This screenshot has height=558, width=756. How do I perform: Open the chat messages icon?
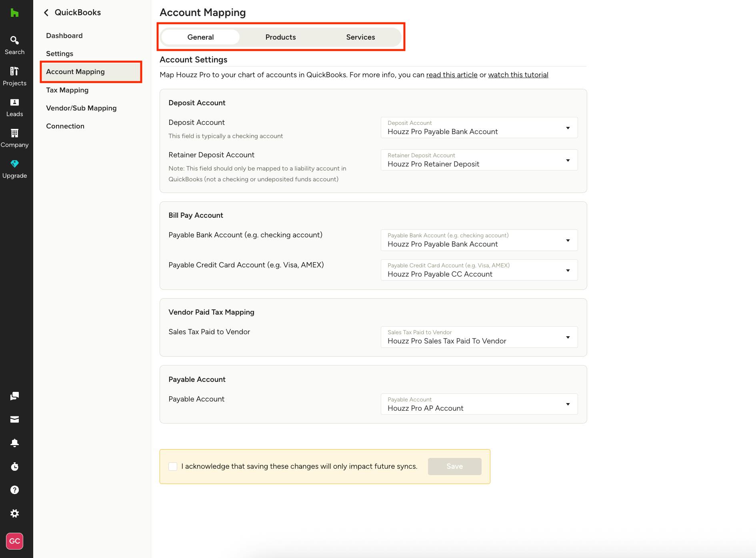[14, 396]
